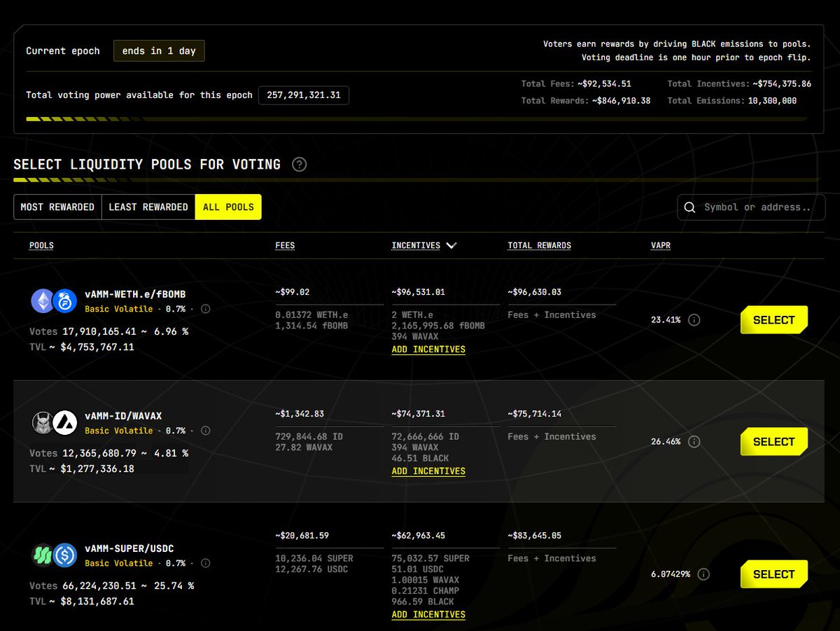Switch to Least Rewarded tab

tap(148, 207)
